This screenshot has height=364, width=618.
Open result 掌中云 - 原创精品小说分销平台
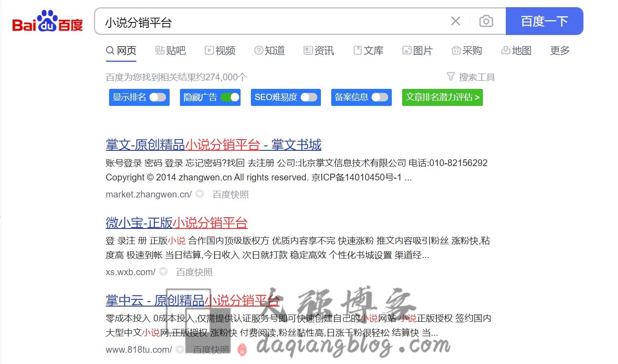[193, 300]
